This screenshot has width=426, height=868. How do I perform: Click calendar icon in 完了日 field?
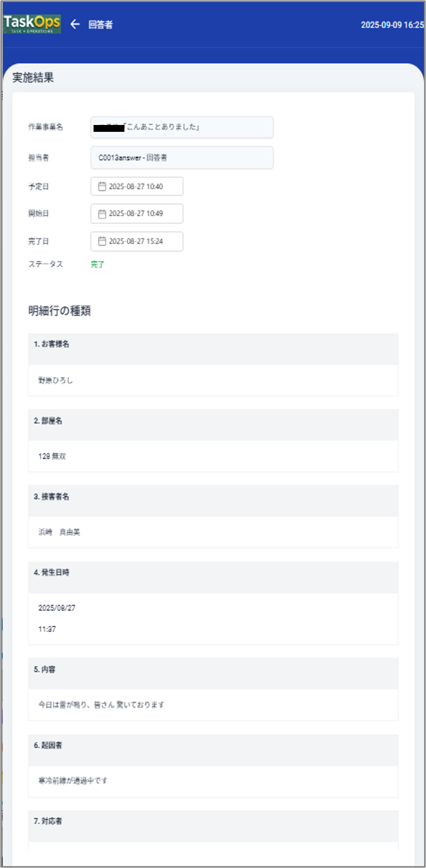click(102, 241)
